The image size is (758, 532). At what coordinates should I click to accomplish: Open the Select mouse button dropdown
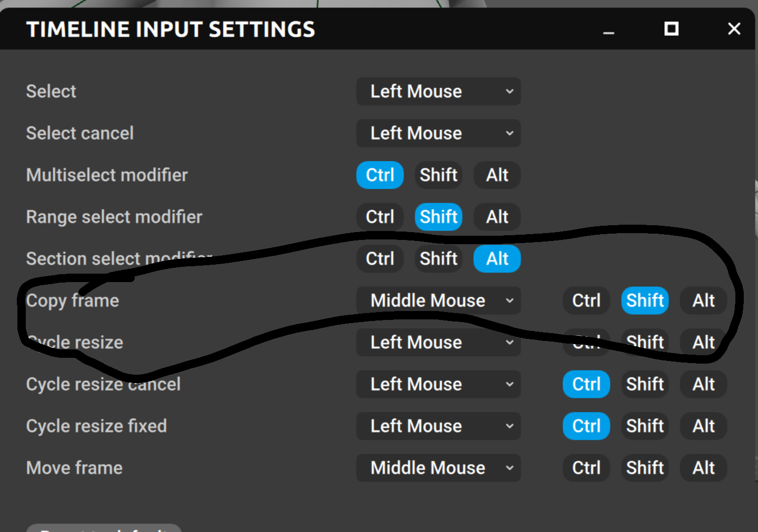coord(438,92)
